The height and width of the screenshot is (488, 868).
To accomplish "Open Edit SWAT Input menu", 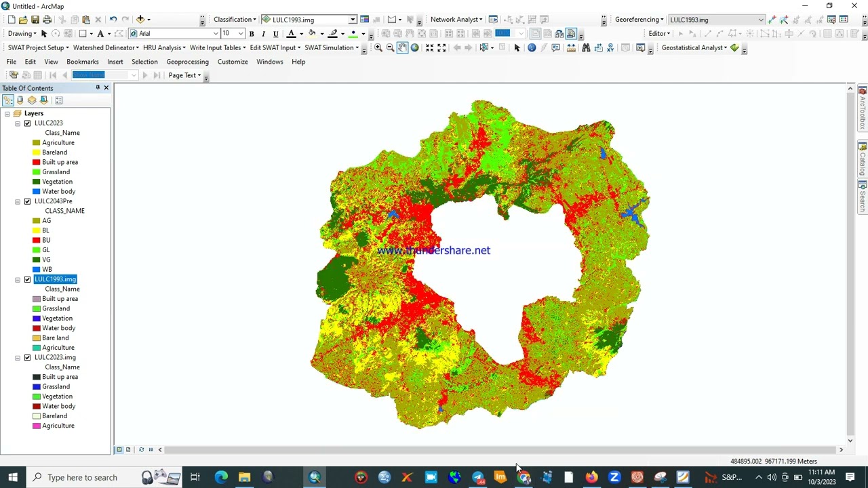I will pyautogui.click(x=275, y=47).
